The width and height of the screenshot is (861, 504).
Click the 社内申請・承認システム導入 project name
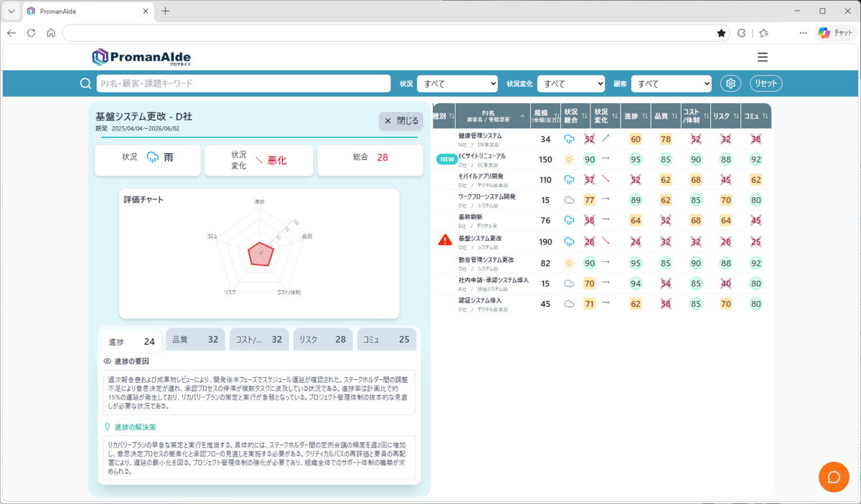tap(494, 280)
